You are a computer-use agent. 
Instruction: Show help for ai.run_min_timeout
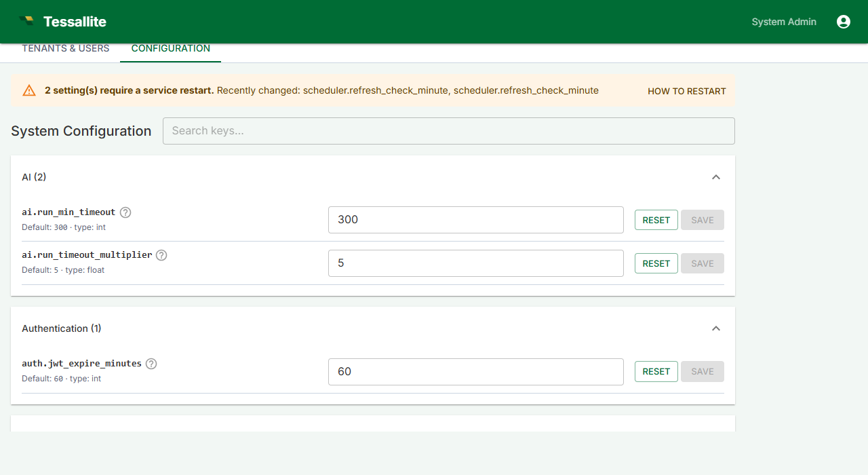125,212
